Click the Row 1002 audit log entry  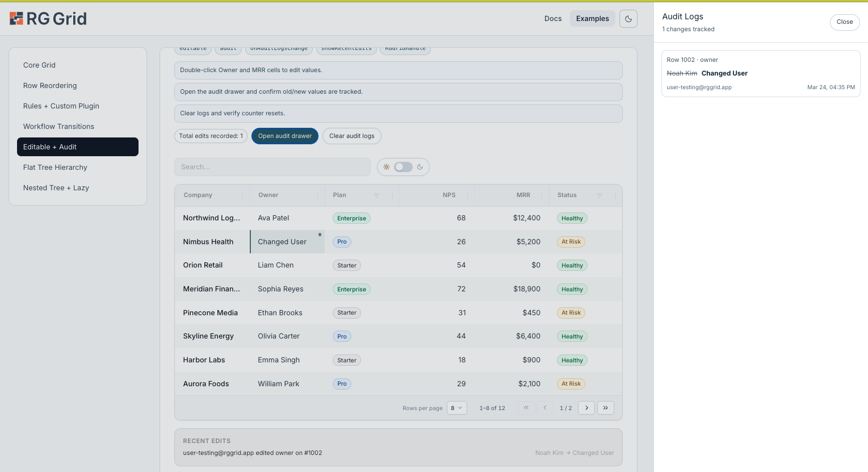(x=761, y=73)
